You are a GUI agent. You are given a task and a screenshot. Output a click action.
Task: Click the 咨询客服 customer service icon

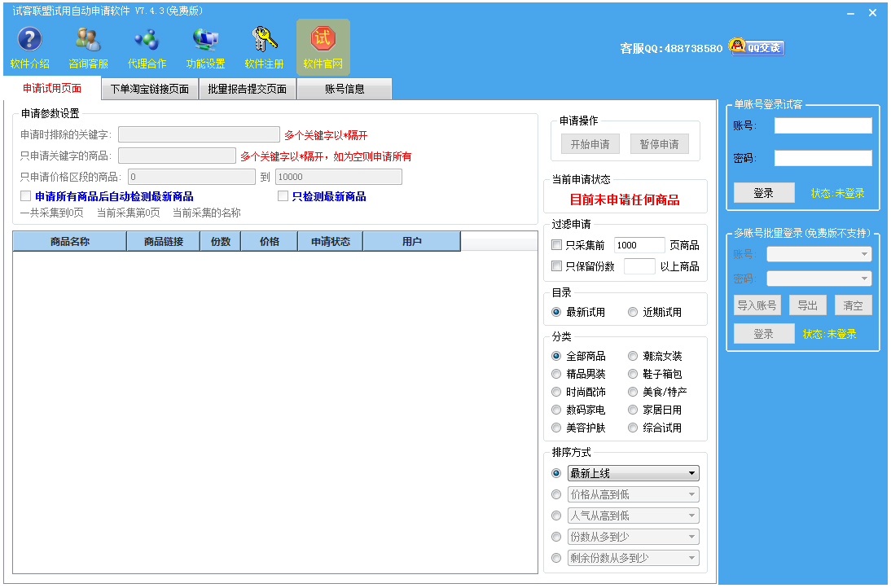click(88, 48)
